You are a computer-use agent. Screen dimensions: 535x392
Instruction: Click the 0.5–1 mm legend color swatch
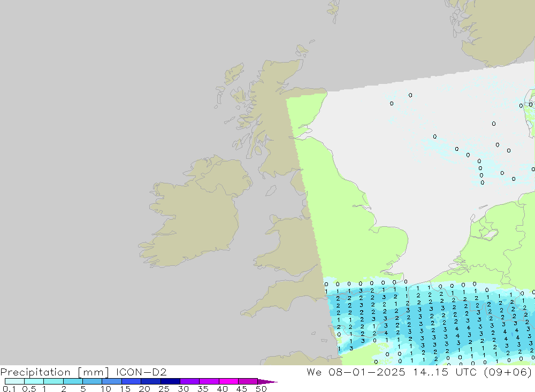34,381
